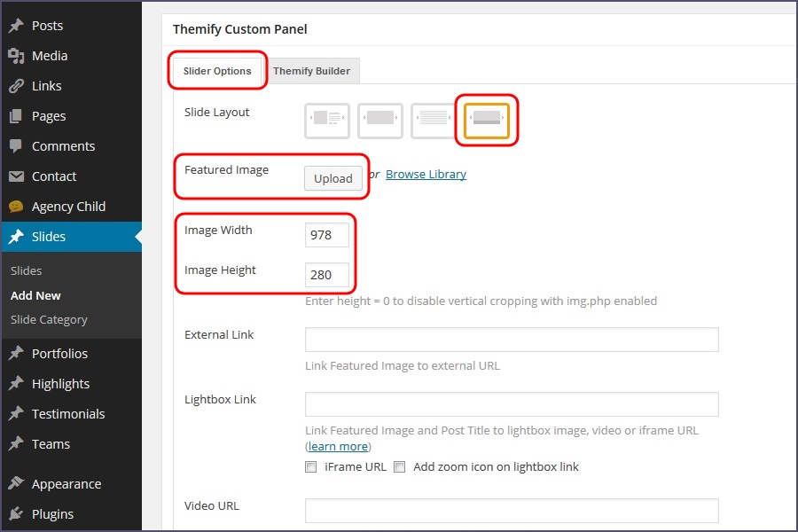Focus the Image Width field

point(326,235)
